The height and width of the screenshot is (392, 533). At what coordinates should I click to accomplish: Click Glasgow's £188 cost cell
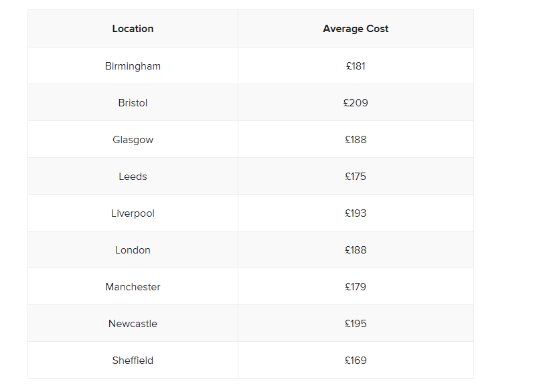[x=356, y=140]
